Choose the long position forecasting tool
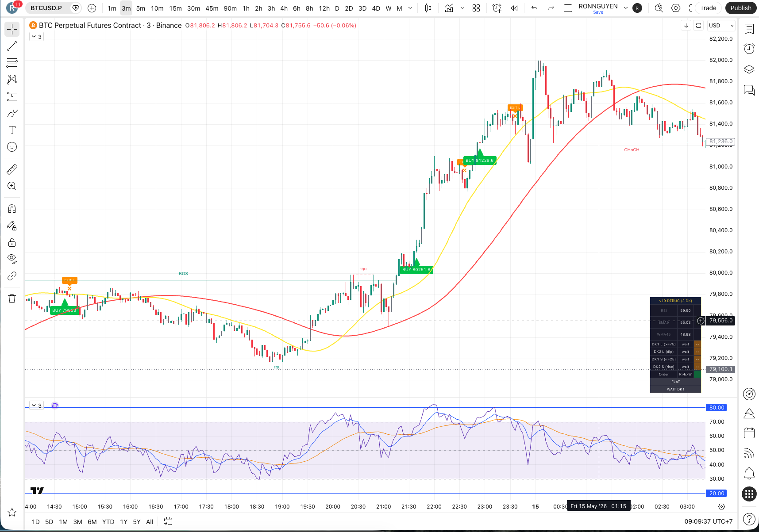The height and width of the screenshot is (532, 759). click(12, 96)
